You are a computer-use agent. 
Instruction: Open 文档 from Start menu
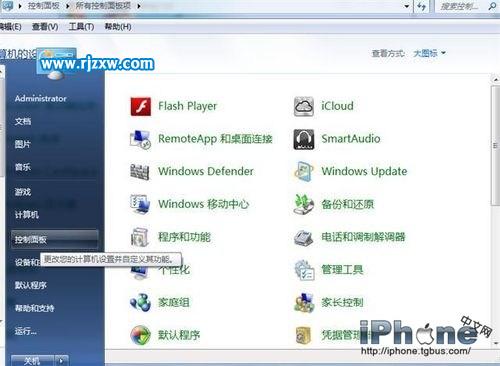tap(23, 121)
